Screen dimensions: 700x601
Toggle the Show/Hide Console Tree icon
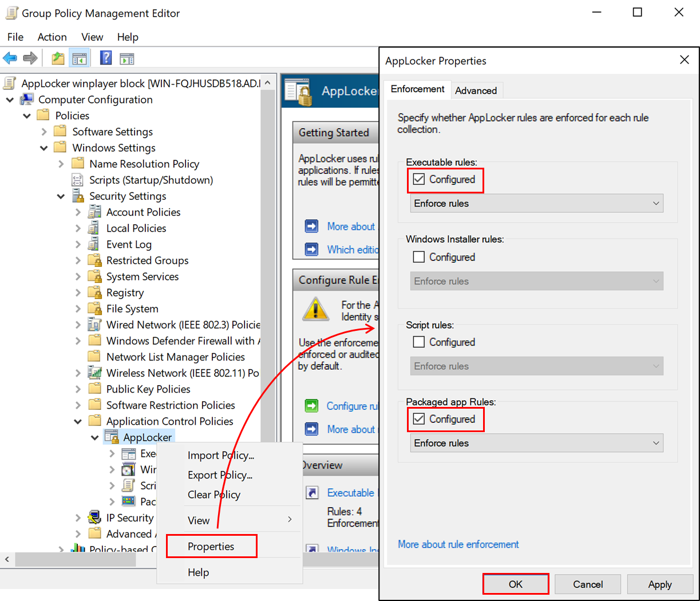79,58
